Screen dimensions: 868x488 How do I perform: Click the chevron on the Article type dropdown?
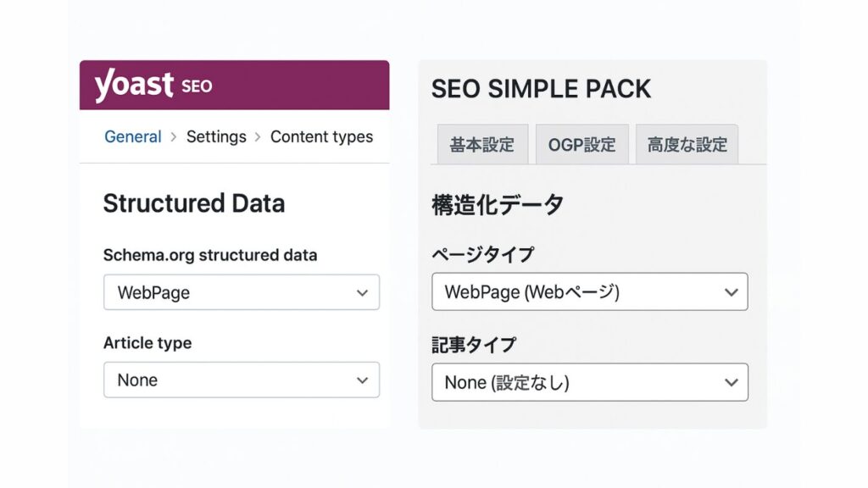coord(363,380)
